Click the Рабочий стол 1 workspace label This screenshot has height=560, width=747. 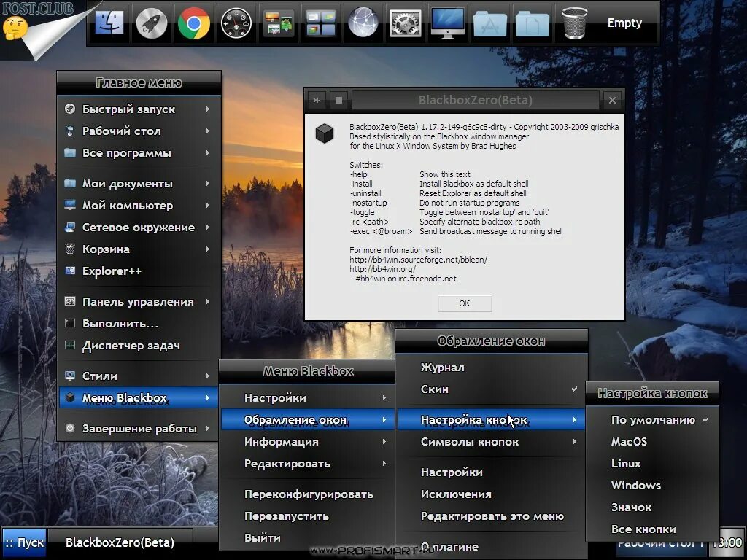pos(660,544)
